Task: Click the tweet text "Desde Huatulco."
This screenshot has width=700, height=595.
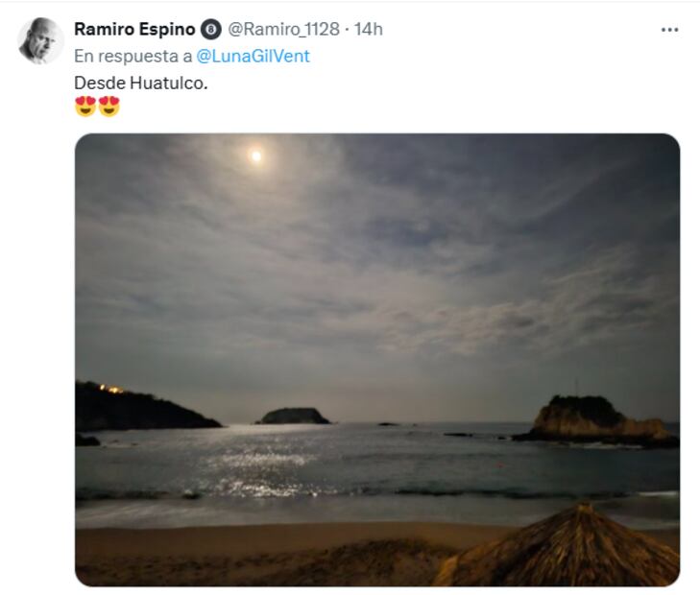Action: [140, 83]
